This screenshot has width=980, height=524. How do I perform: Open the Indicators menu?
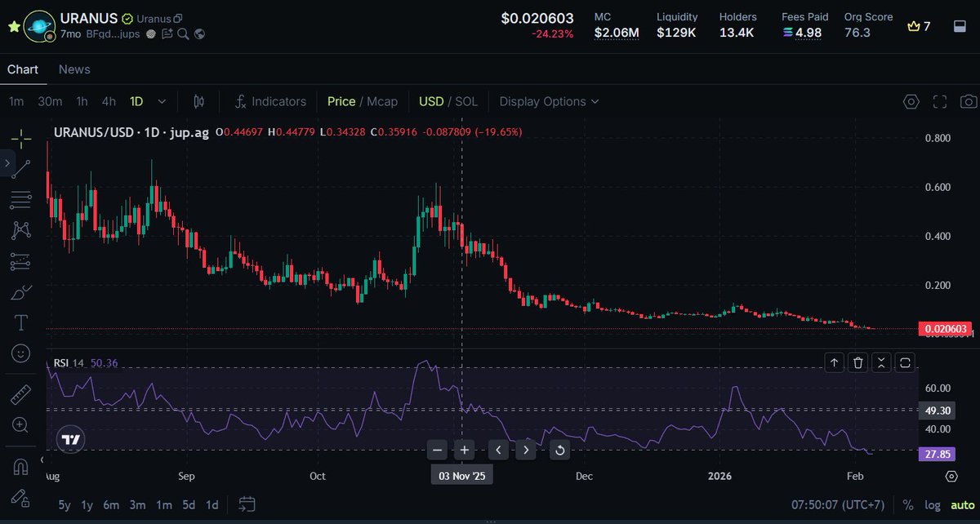pyautogui.click(x=270, y=101)
